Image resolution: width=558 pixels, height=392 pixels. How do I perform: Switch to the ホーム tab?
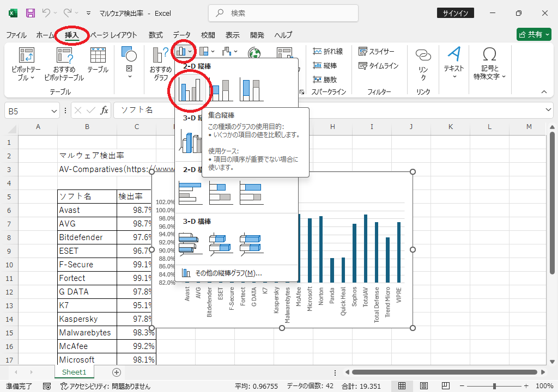(45, 35)
